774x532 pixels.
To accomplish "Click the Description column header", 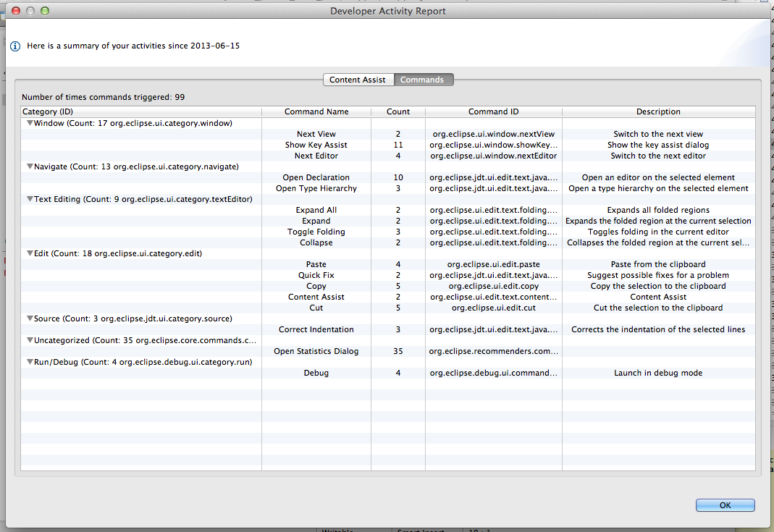I will (658, 111).
